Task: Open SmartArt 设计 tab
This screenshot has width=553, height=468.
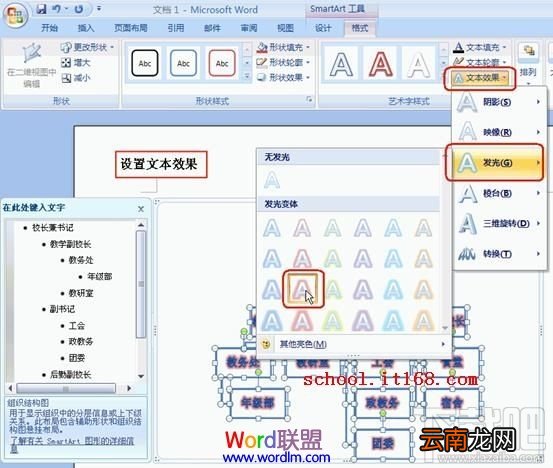Action: click(323, 28)
